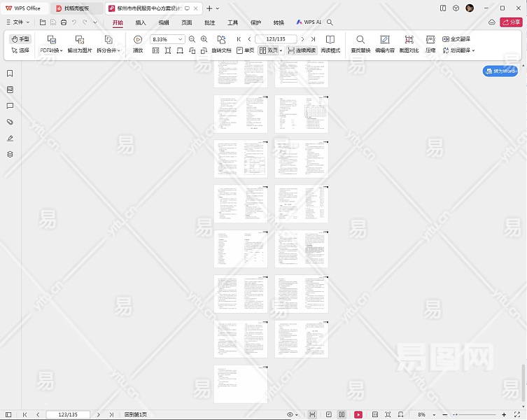This screenshot has width=527, height=420.
Task: Toggle Continuous Reading (连续阅读) mode
Action: [302, 50]
